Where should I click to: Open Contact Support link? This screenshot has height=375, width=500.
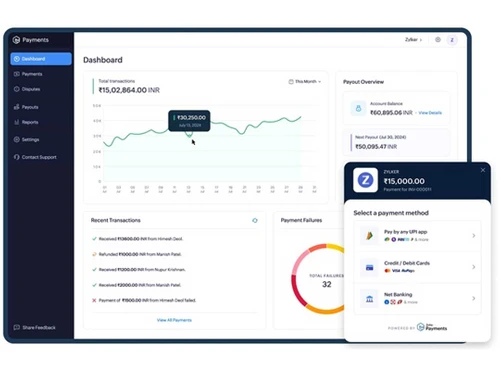point(39,157)
